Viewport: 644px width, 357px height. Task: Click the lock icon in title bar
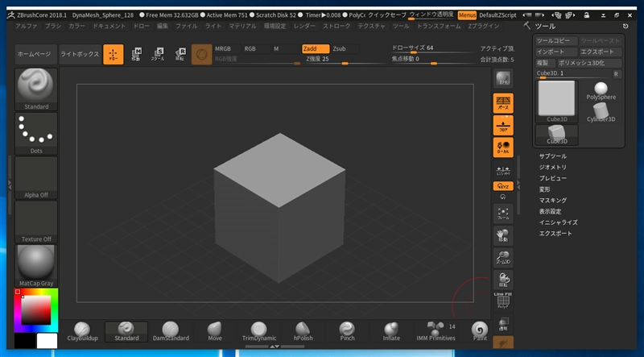(x=587, y=15)
